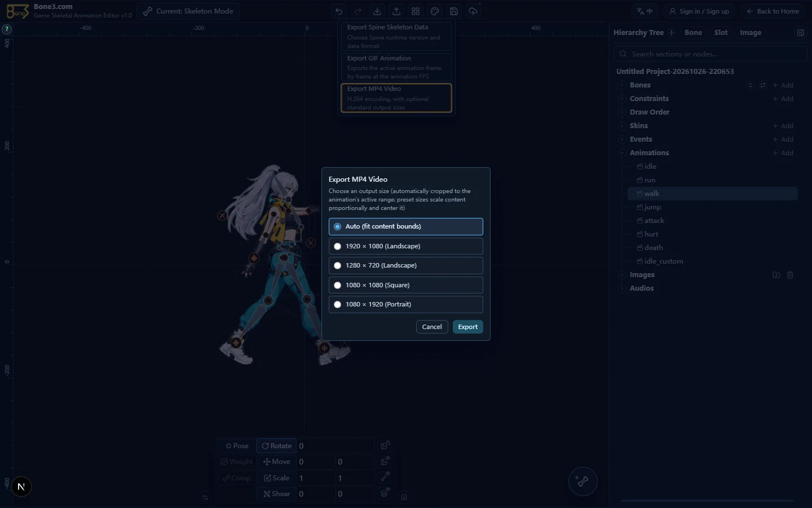Select the attack animation in the tree
Image resolution: width=812 pixels, height=508 pixels.
[713, 221]
